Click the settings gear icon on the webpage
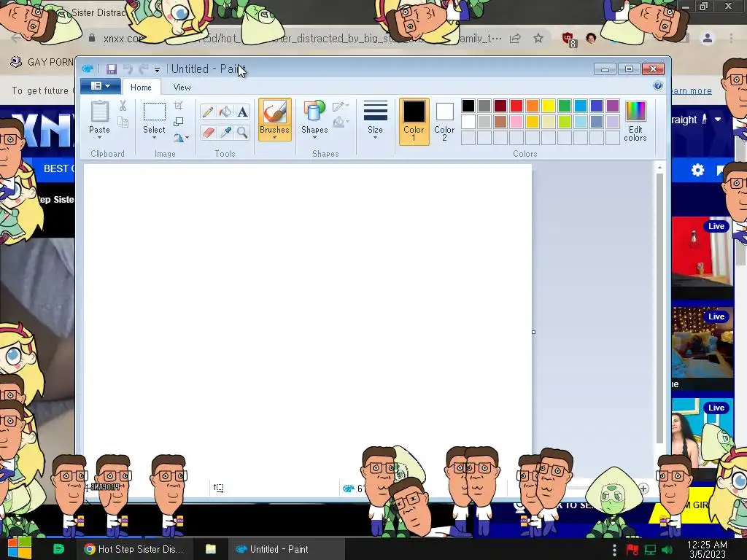Viewport: 747px width, 560px height. [x=697, y=170]
